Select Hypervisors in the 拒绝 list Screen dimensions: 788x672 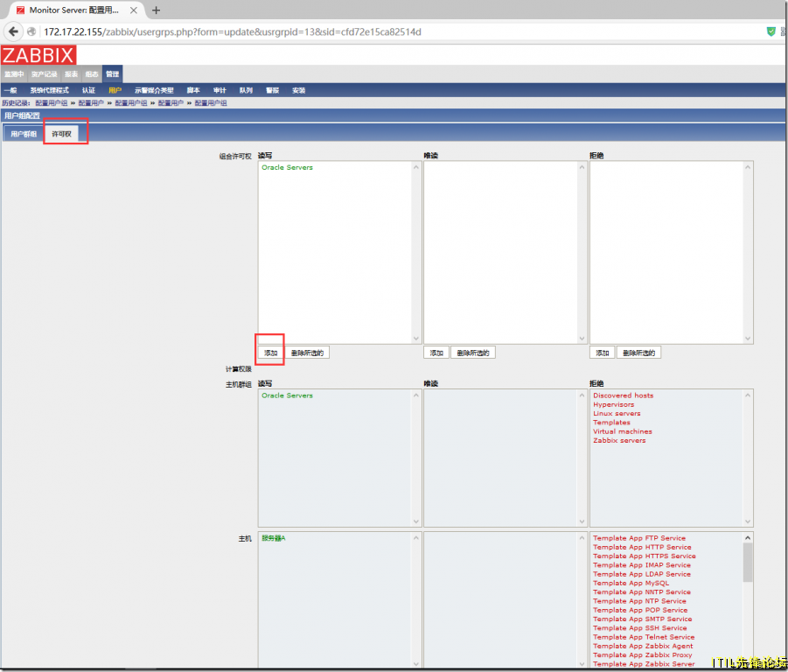(x=614, y=404)
